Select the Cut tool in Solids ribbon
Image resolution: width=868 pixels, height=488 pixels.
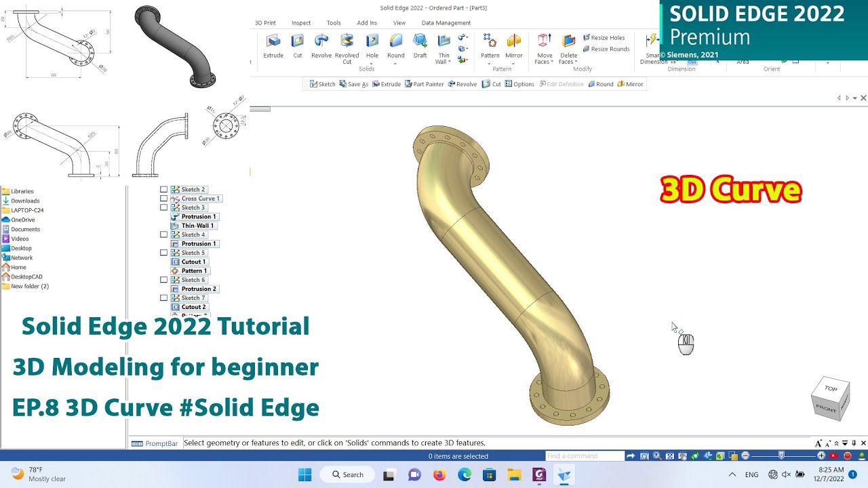[x=298, y=46]
